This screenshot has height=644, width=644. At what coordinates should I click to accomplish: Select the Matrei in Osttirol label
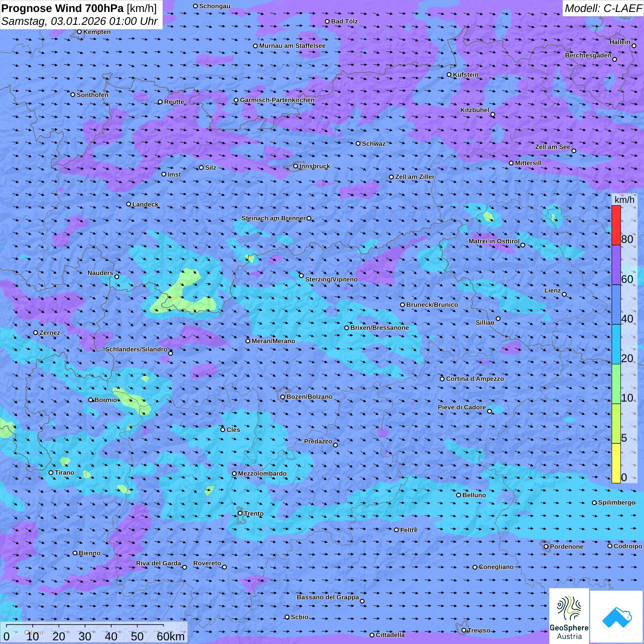[x=494, y=241]
